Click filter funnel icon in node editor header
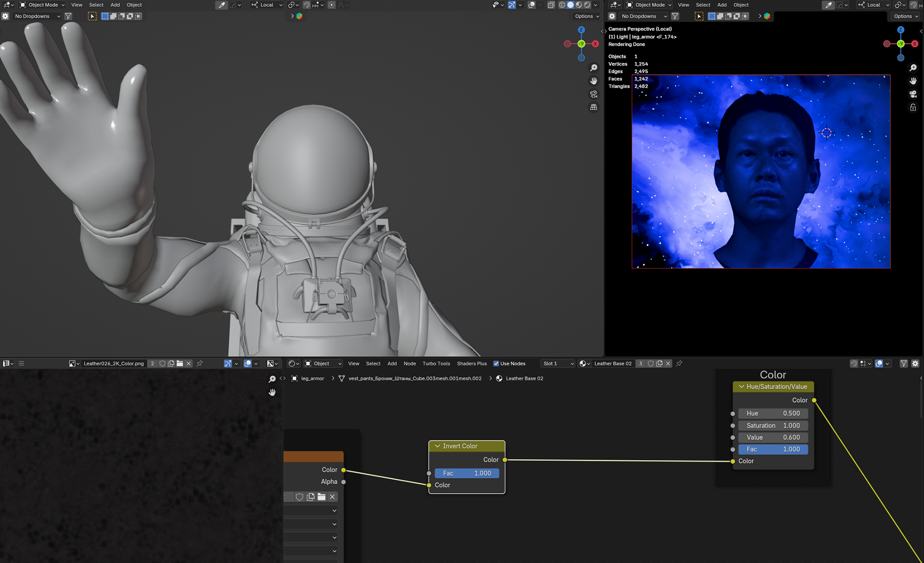This screenshot has height=563, width=924. (x=903, y=363)
